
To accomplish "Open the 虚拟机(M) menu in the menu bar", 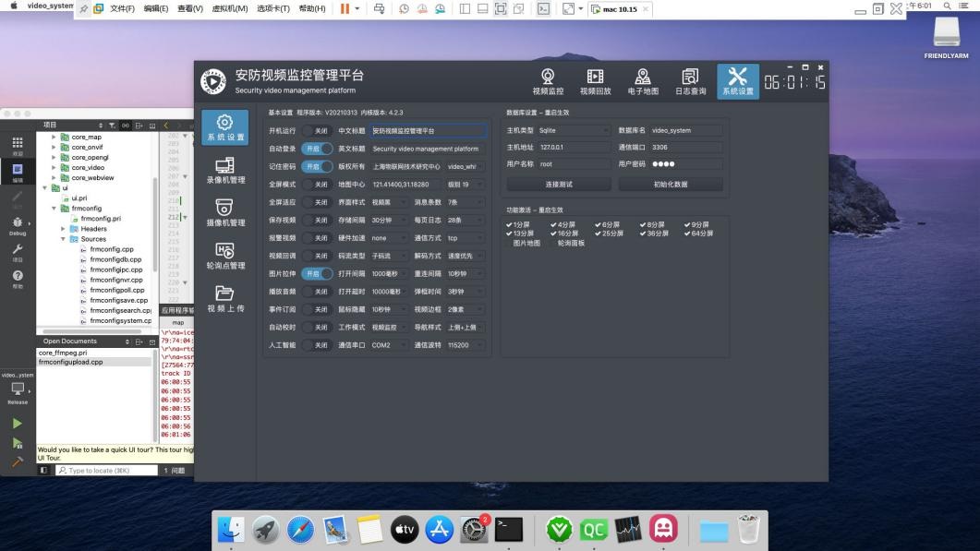I will [230, 8].
